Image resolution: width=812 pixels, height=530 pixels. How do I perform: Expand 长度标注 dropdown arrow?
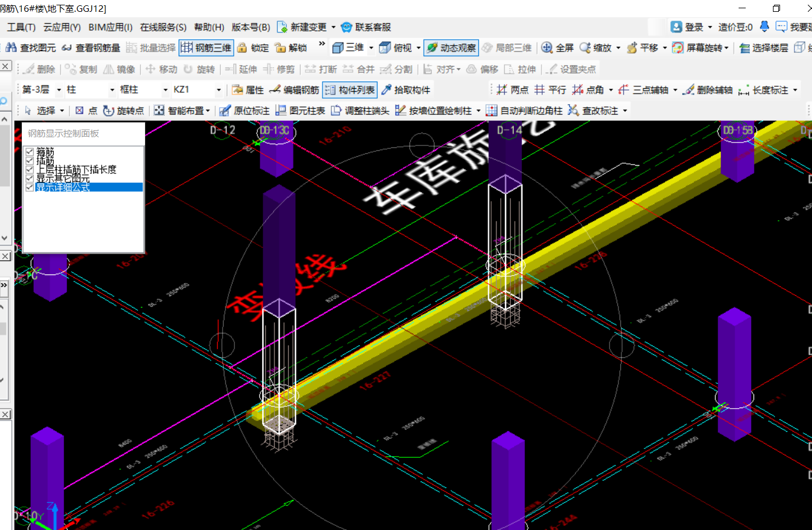tap(795, 90)
